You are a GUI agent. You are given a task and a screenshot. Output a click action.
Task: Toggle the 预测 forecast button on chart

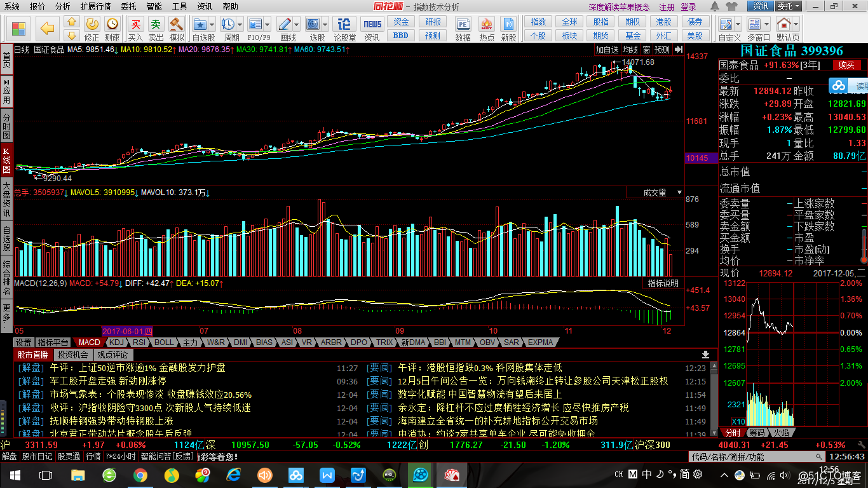pos(662,50)
